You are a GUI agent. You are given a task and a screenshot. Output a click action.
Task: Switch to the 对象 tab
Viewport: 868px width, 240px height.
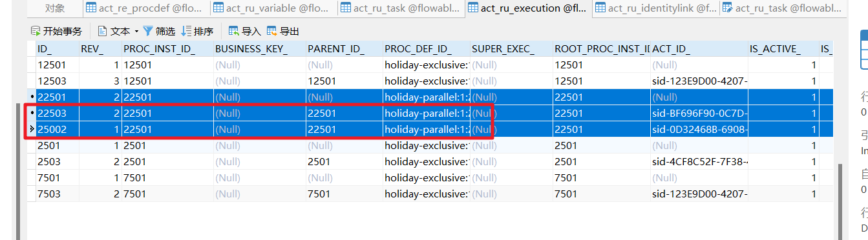[x=55, y=8]
